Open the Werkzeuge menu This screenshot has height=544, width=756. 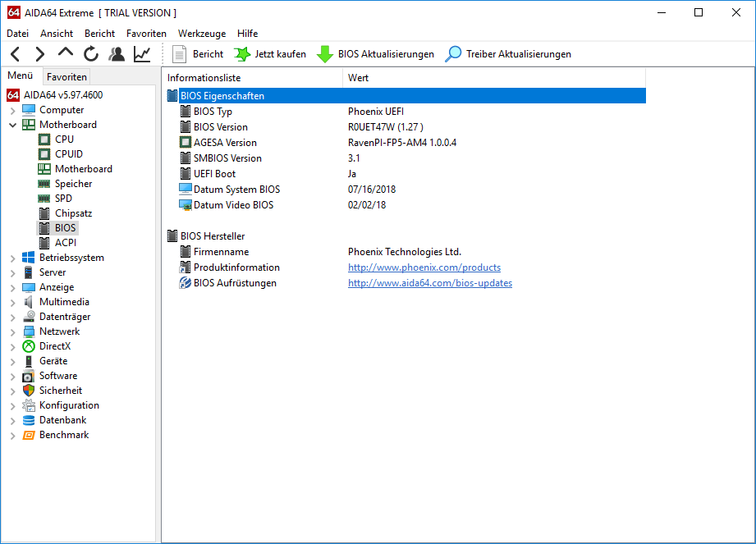click(202, 34)
